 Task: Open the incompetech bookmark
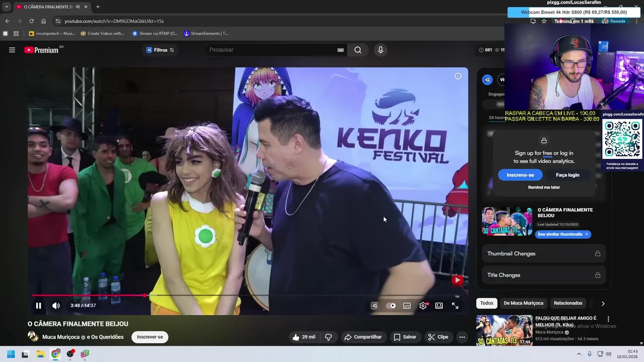tap(52, 34)
